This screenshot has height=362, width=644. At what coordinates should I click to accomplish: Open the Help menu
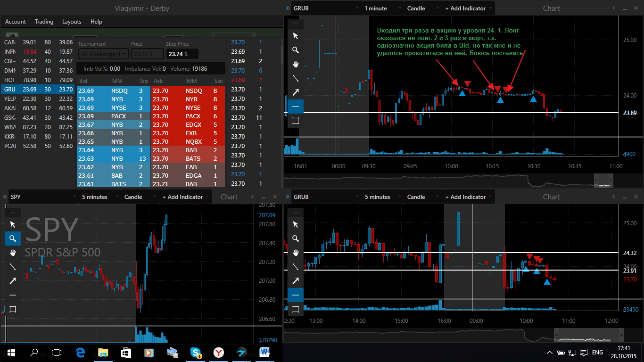[96, 22]
